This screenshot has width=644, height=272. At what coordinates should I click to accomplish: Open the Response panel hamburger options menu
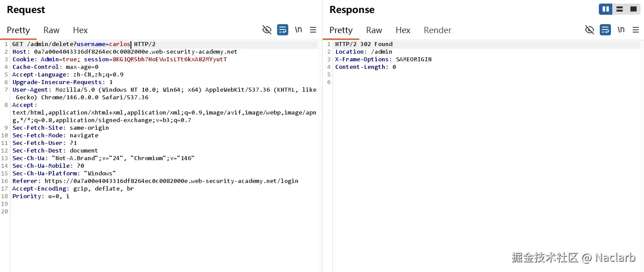636,30
